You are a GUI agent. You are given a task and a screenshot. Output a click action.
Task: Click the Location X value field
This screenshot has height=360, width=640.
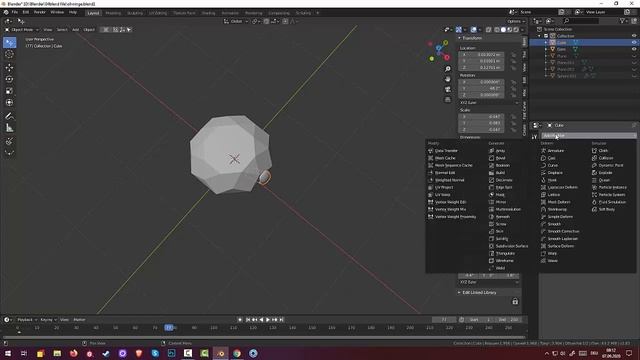pos(482,54)
